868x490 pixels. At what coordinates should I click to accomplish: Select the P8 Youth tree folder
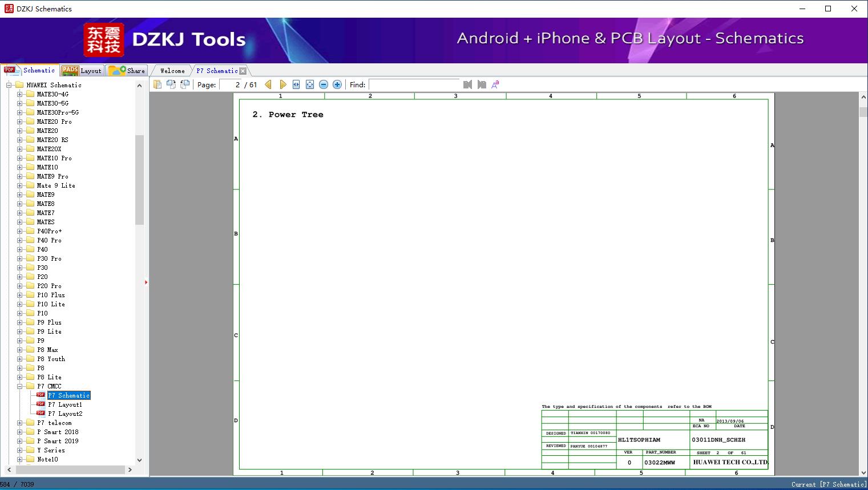[x=51, y=359]
